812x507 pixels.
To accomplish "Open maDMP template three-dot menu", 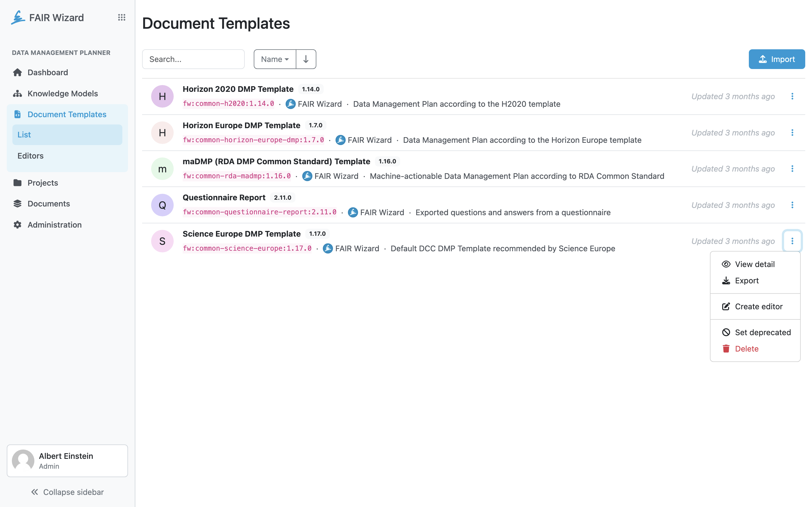I will [792, 169].
